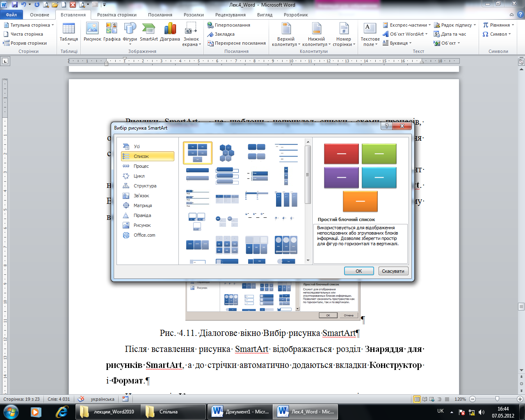This screenshot has width=525, height=420.
Task: Select Зв'язок category in SmartArt dialog
Action: click(148, 196)
